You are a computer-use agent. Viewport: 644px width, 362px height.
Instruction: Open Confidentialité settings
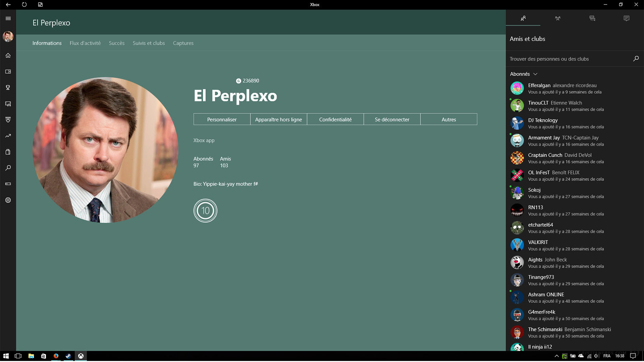tap(335, 119)
